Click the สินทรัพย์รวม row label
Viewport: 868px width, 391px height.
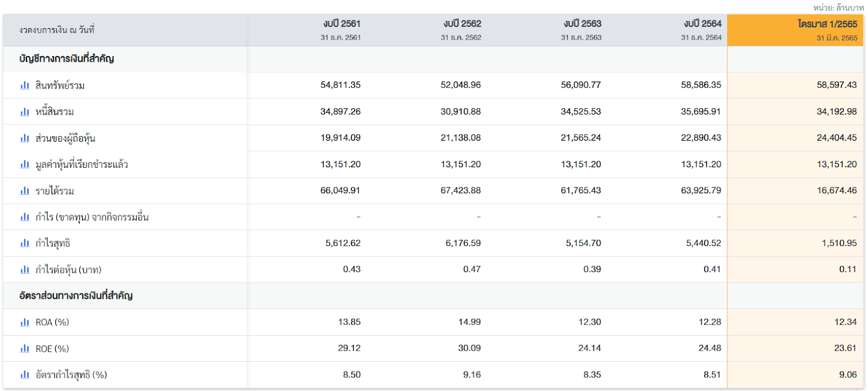coord(60,85)
